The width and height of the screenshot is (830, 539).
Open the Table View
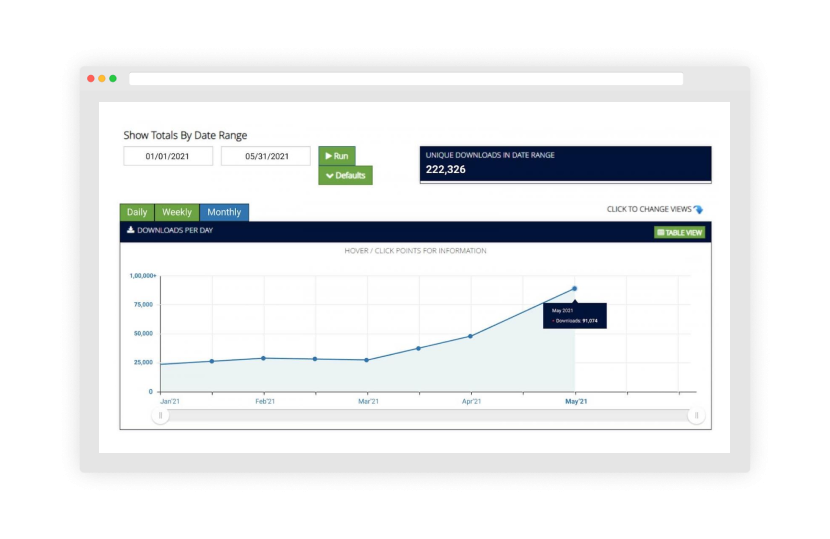[679, 232]
